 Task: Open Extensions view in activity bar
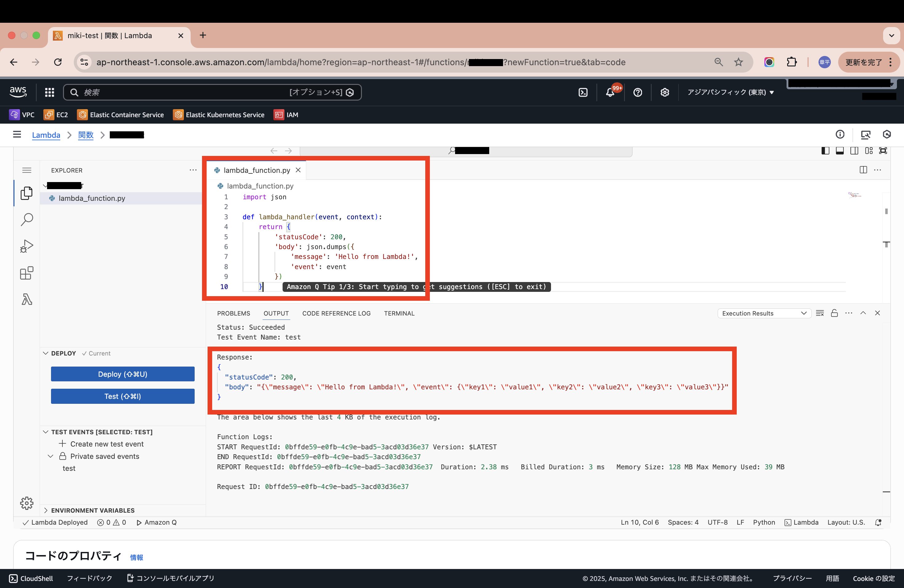(26, 273)
